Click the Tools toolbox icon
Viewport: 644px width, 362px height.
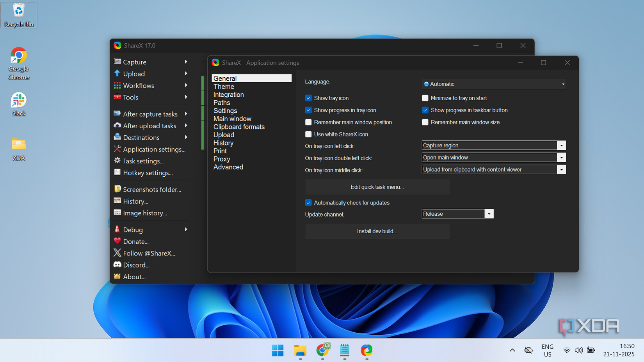pos(117,97)
